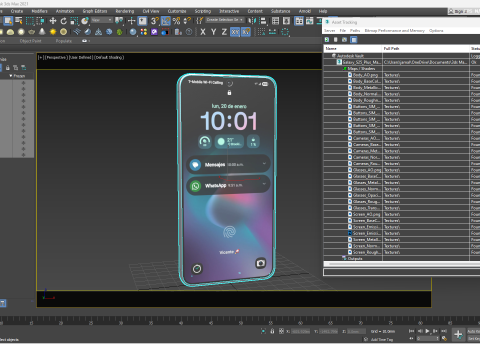Screen dimensions: 480x360
Task: Click the Refresh icon in Asset Tracking
Action: pos(327,40)
